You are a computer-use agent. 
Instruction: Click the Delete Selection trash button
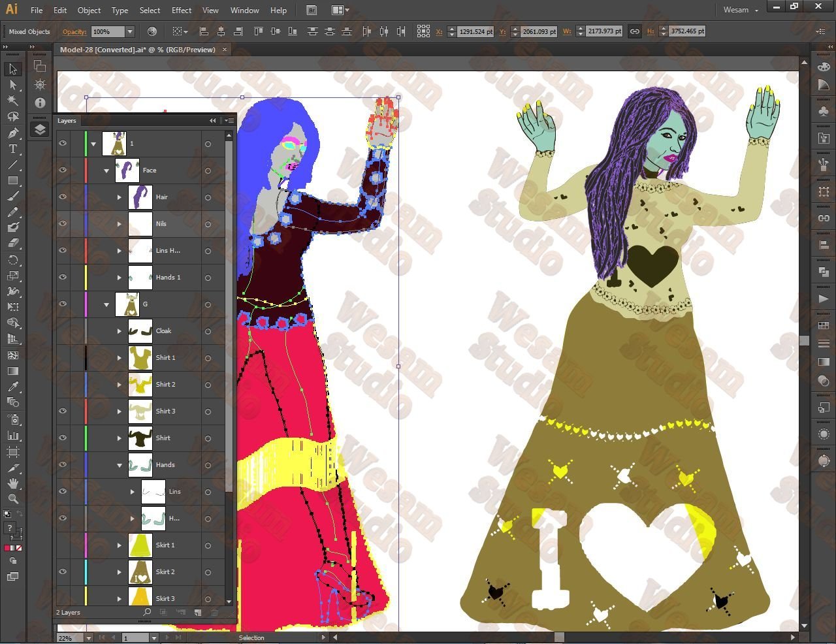(x=214, y=612)
